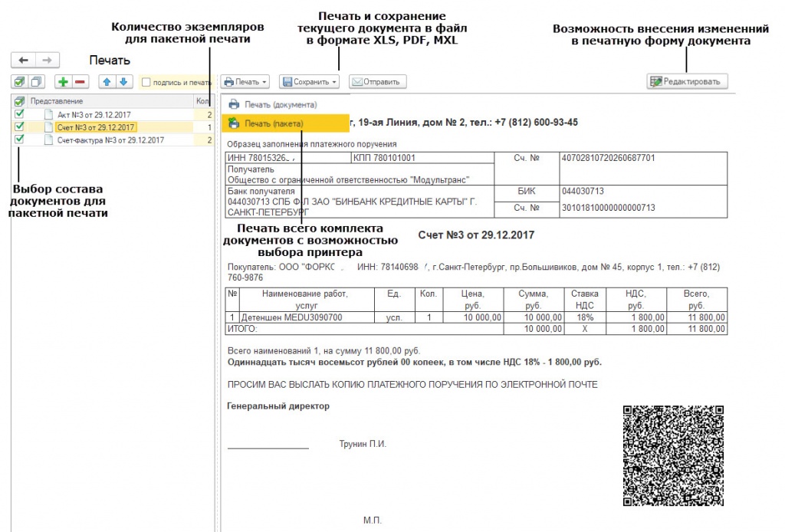Click the 'Представление' column header

click(110, 101)
